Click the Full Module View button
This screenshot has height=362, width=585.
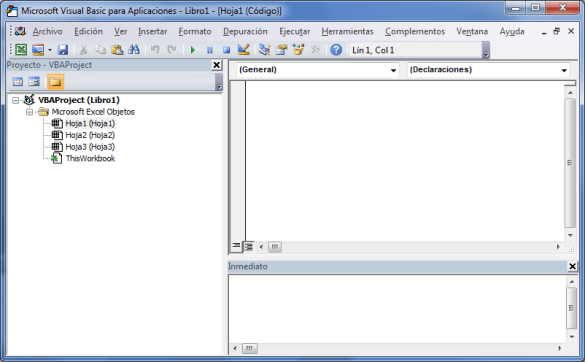[x=248, y=246]
